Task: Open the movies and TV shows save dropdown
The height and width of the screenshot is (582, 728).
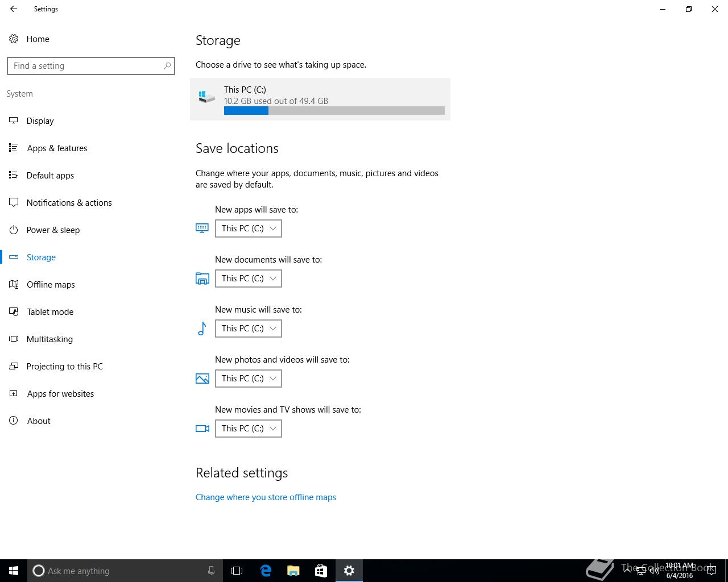Action: 249,429
